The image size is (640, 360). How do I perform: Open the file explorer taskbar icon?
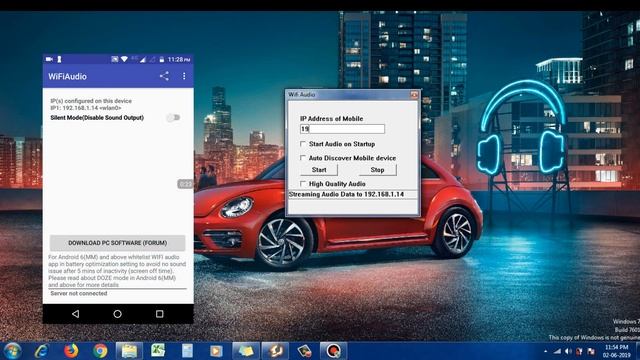point(129,351)
